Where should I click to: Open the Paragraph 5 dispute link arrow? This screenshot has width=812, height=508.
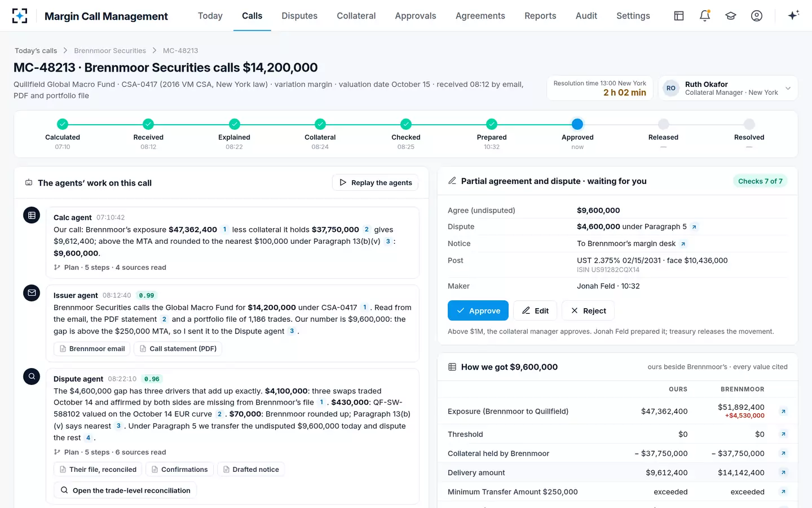pos(694,227)
